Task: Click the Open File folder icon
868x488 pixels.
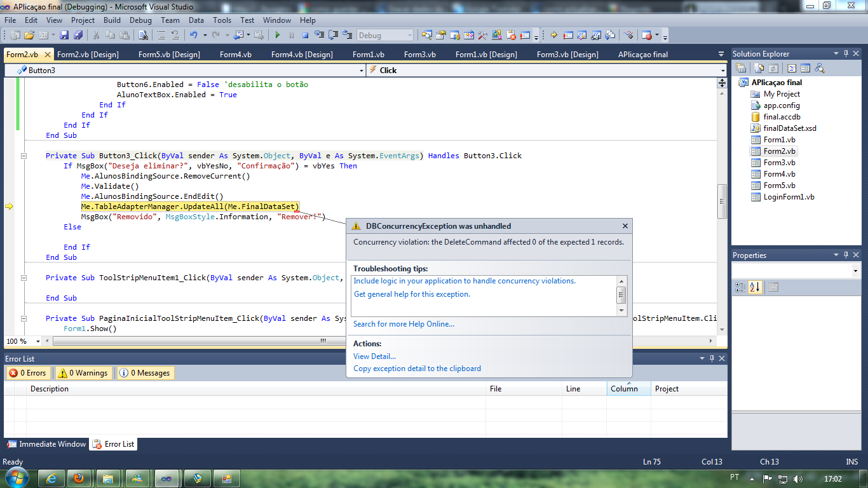Action: (29, 35)
